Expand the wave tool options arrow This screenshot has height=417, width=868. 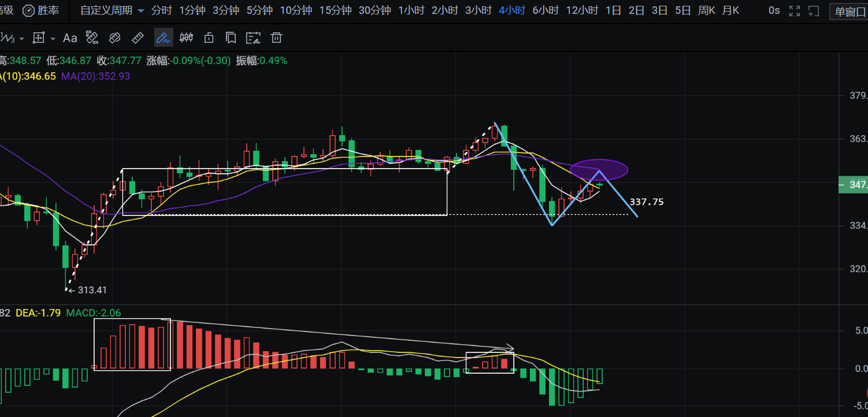tap(22, 39)
